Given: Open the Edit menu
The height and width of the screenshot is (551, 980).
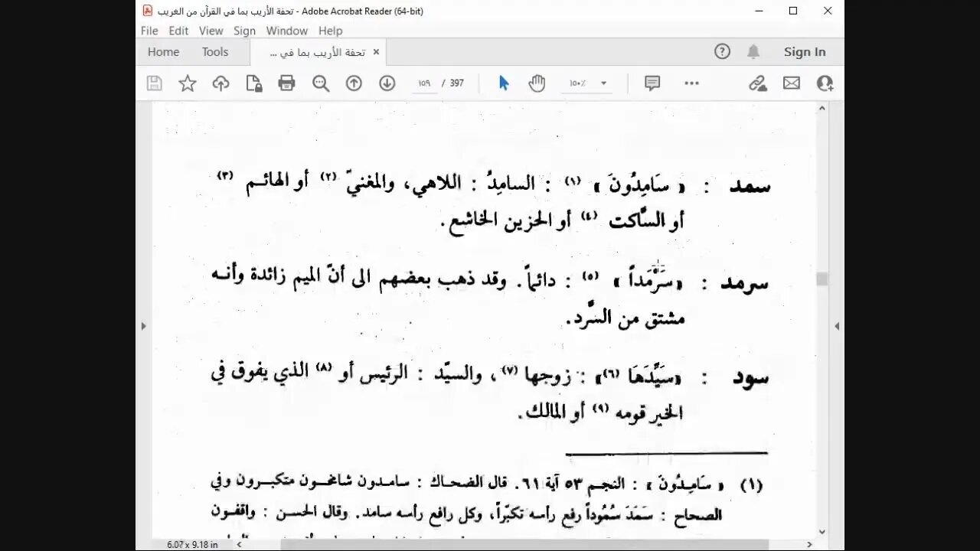Looking at the screenshot, I should [x=178, y=31].
